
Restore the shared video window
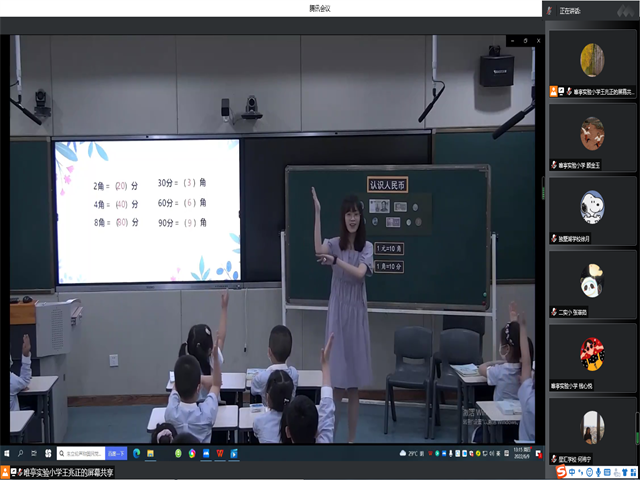tap(525, 41)
